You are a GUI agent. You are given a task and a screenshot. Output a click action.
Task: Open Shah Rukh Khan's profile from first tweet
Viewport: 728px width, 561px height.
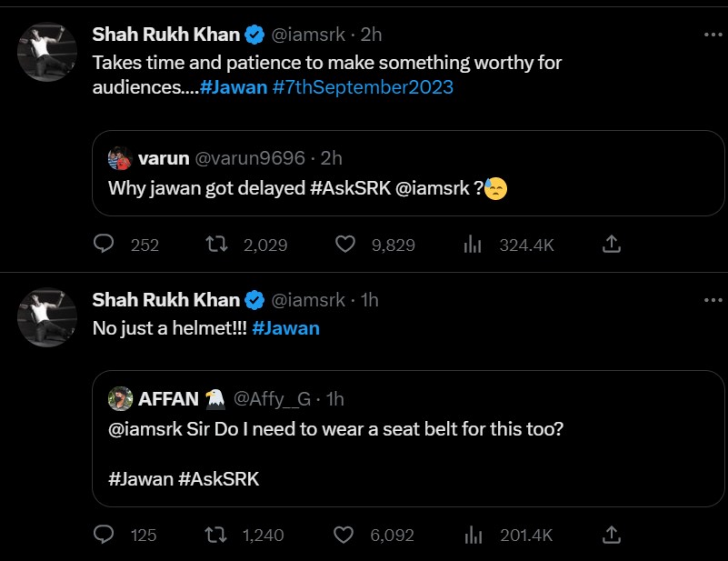166,35
